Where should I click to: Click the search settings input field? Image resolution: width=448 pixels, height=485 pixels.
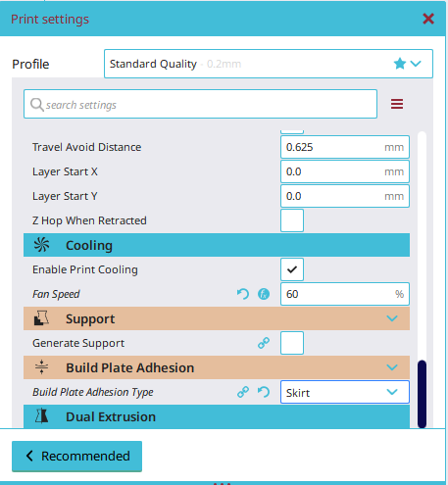(200, 104)
